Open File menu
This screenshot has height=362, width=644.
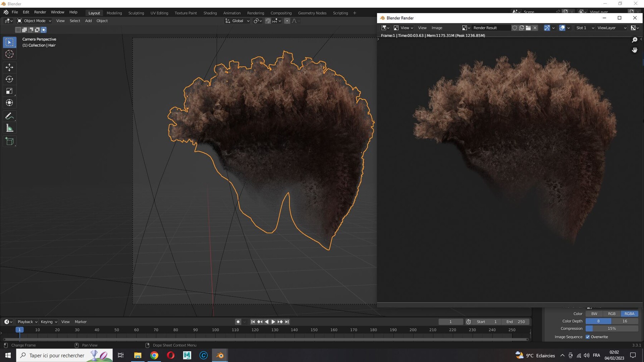click(x=15, y=12)
